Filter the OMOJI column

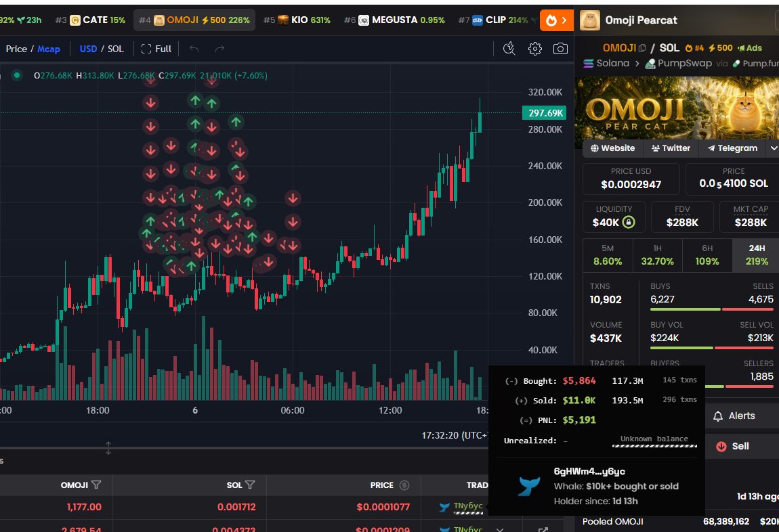[x=96, y=485]
